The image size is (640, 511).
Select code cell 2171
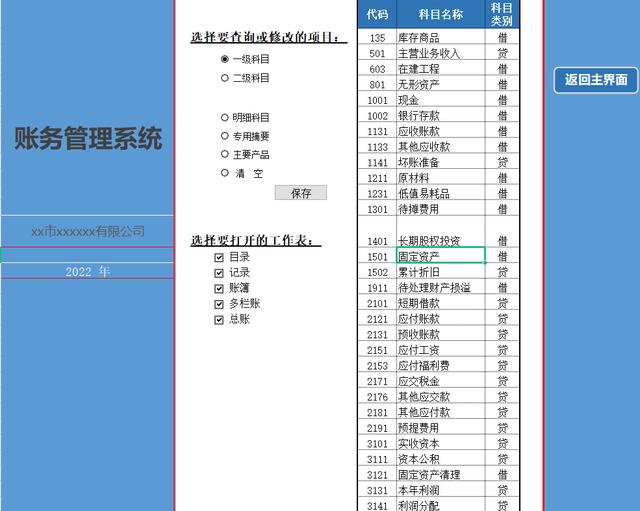coord(377,381)
